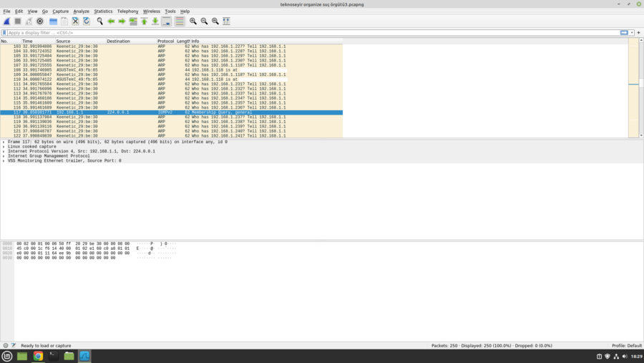The height and width of the screenshot is (363, 644).
Task: Open the Analyze menu
Action: pos(82,11)
